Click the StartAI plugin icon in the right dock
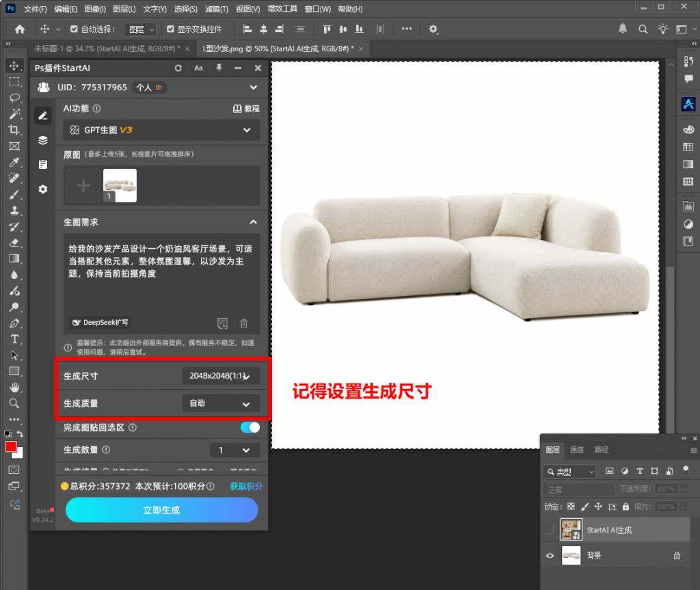This screenshot has width=700, height=590. (x=688, y=104)
